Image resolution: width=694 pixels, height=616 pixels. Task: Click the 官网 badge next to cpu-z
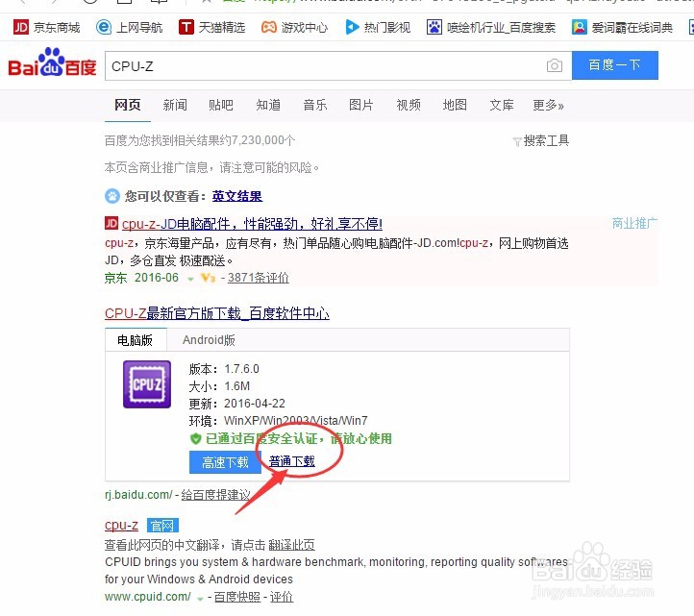(x=162, y=526)
